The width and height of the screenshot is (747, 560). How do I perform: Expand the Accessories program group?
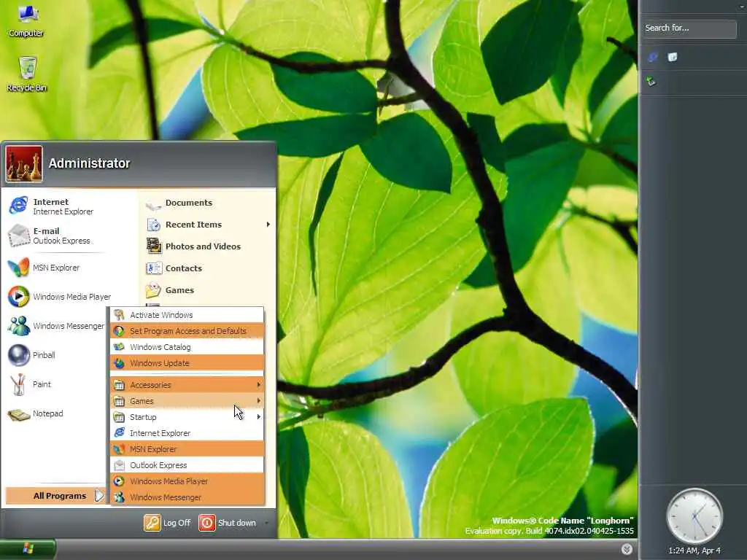187,385
